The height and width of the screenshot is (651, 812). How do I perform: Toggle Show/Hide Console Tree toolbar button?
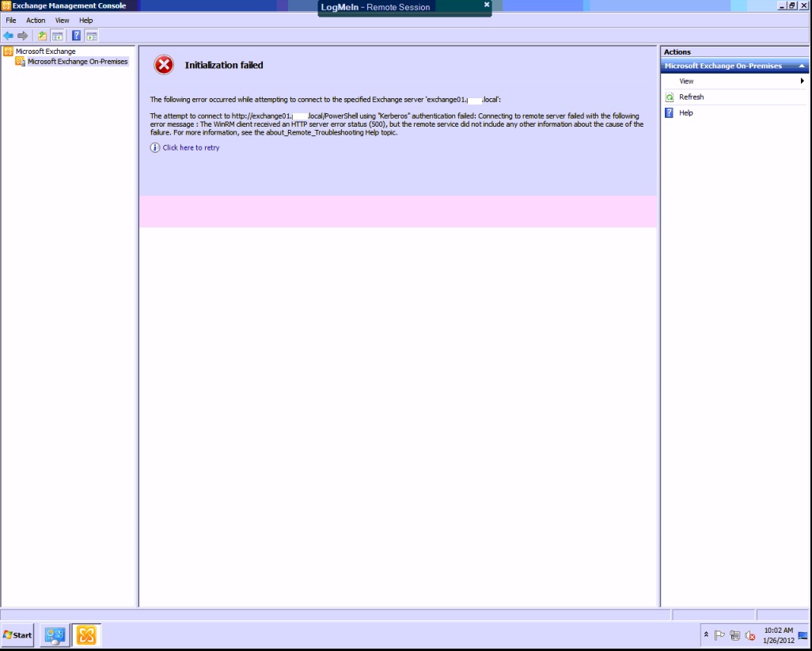click(x=57, y=36)
